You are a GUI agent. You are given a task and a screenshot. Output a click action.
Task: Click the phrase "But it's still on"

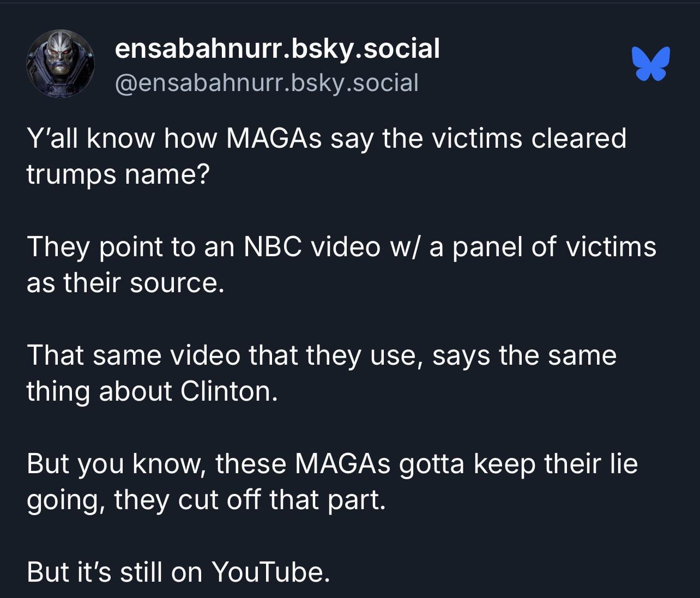(114, 572)
